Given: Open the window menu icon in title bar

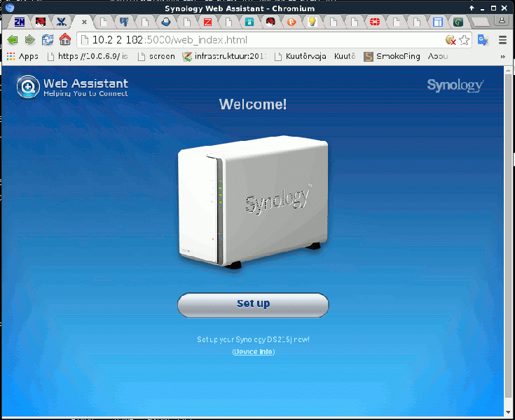Looking at the screenshot, I should click(x=10, y=7).
